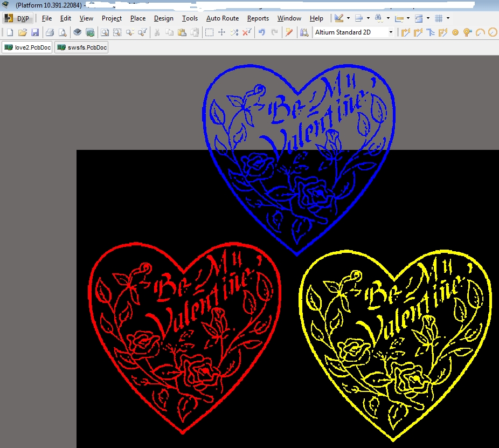The width and height of the screenshot is (499, 448).
Task: Expand the Utility Tools dropdown arrow
Action: [348, 18]
